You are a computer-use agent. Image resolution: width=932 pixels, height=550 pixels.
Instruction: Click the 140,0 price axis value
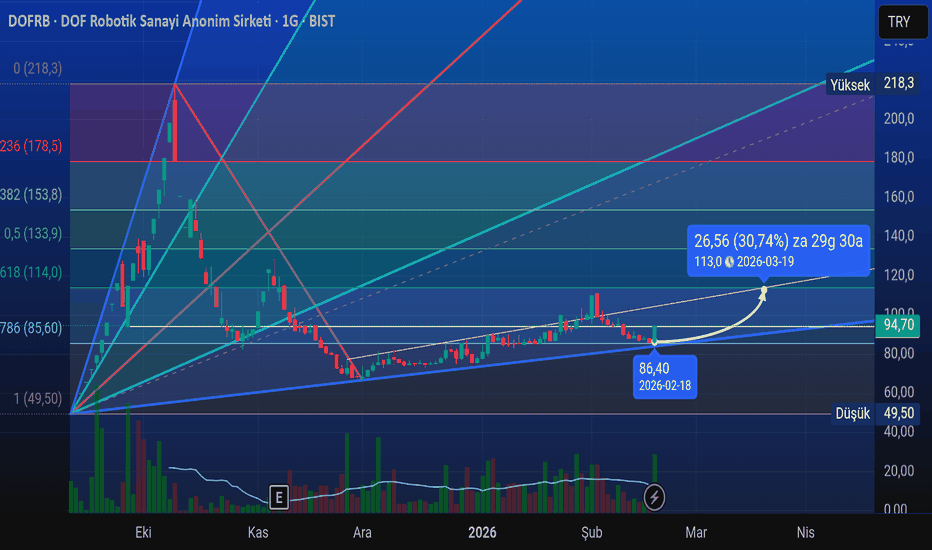click(x=899, y=236)
